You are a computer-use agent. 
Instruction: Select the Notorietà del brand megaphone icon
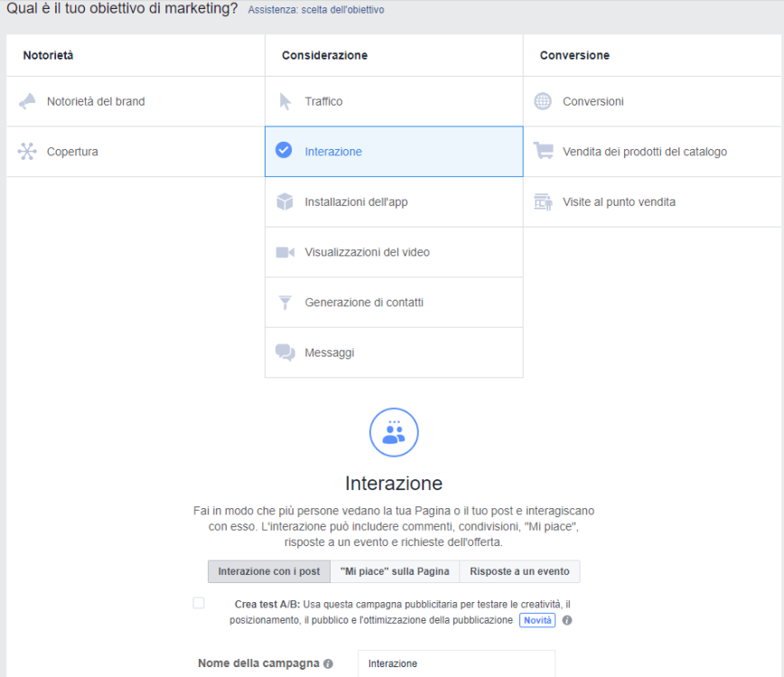point(28,101)
